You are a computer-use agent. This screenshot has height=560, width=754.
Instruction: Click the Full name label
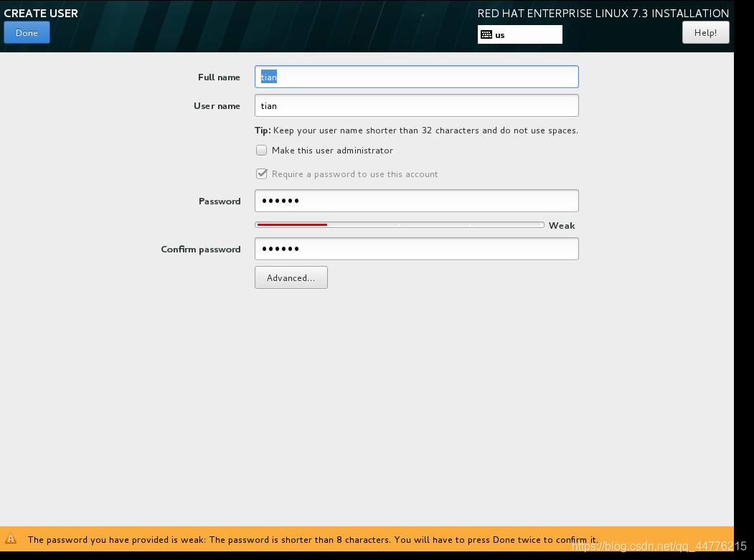point(219,77)
